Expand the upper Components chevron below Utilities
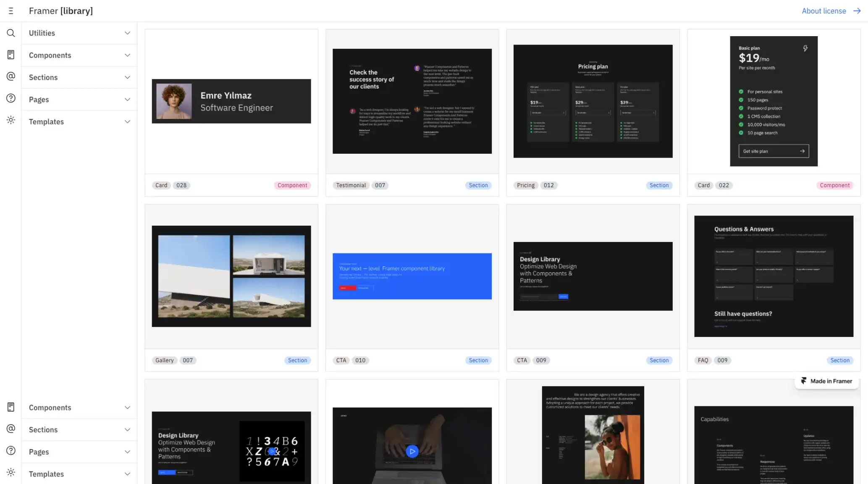Screen dimensions: 868x484 pos(127,55)
